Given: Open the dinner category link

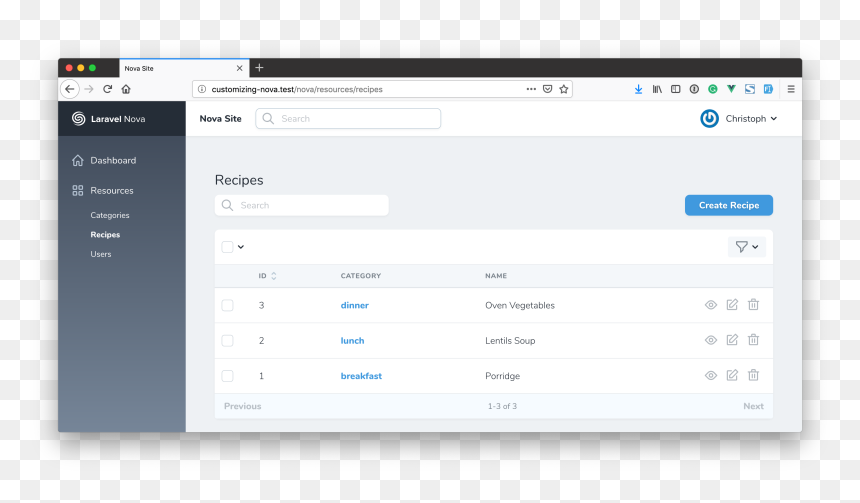Looking at the screenshot, I should (354, 305).
